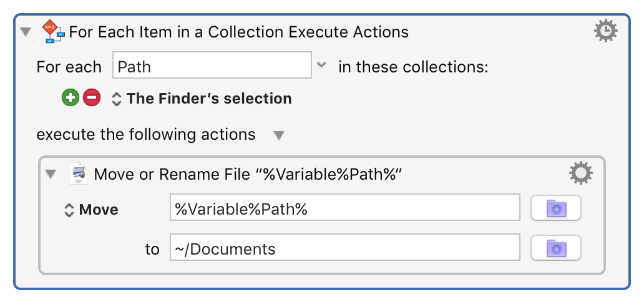This screenshot has height=307, width=644.
Task: Click the collection type arrows before Finder's selection
Action: click(x=116, y=99)
